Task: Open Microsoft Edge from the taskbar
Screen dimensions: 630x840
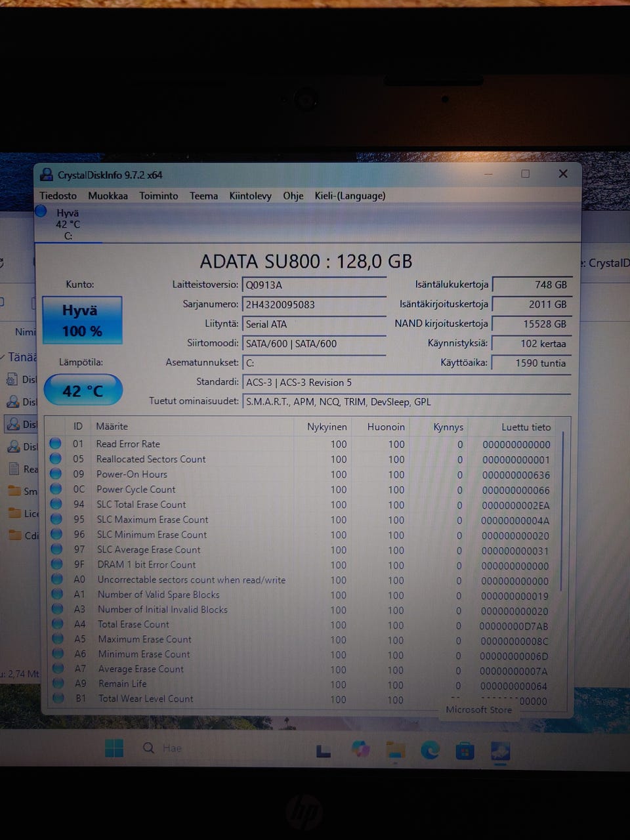Action: (x=430, y=749)
